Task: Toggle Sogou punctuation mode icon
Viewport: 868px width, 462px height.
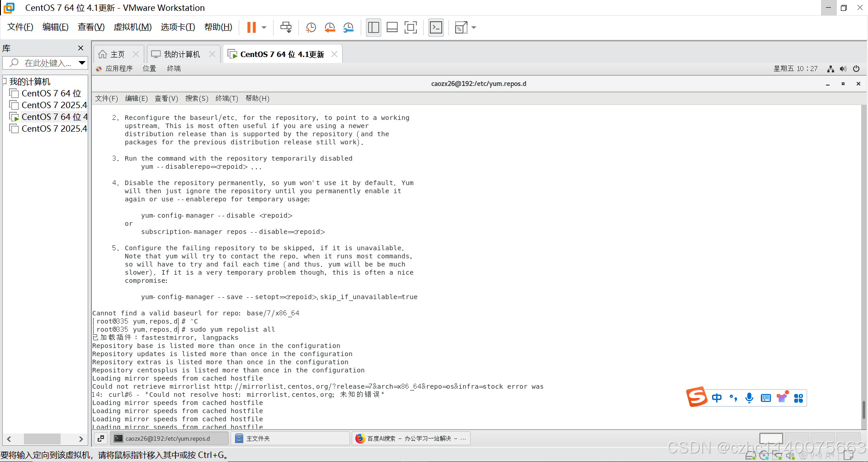Action: pyautogui.click(x=733, y=398)
